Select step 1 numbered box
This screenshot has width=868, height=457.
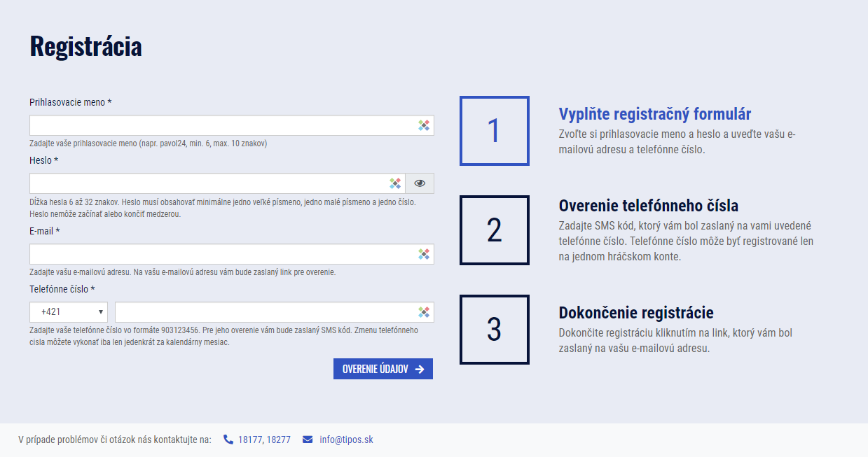coord(495,131)
